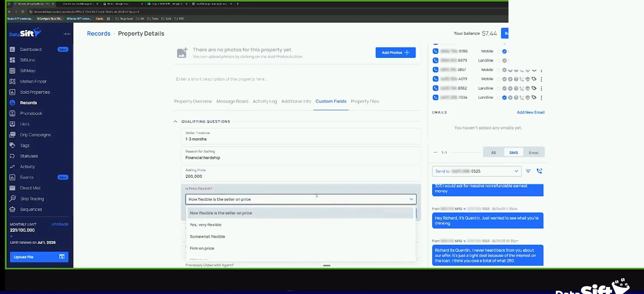Click the call icon beside message filter
Screen dimensions: 644x294
[539, 171]
